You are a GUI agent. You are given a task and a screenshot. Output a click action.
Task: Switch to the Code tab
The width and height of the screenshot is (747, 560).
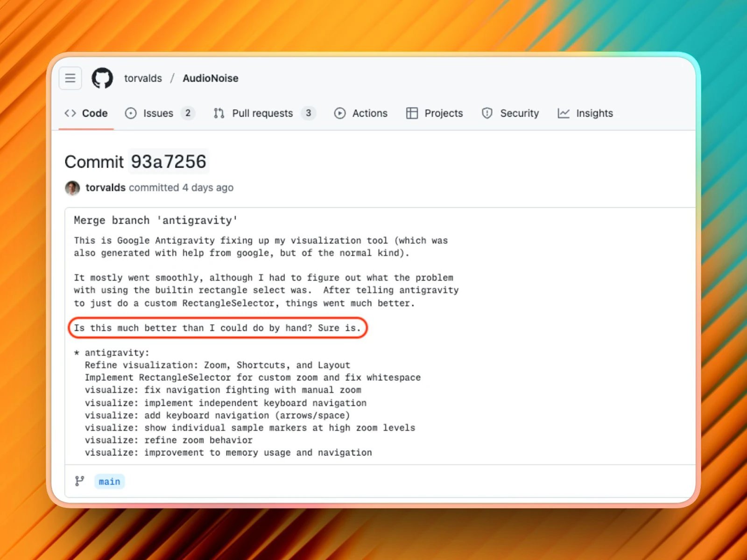pyautogui.click(x=86, y=113)
